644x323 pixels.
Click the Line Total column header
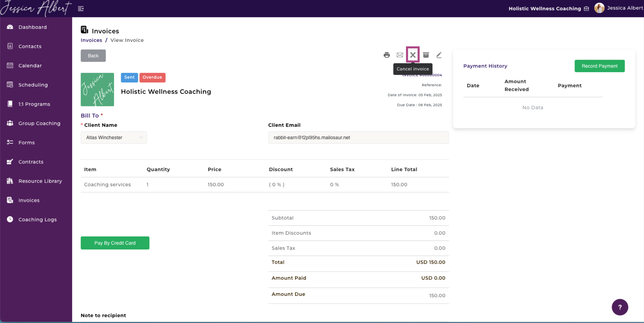point(404,169)
